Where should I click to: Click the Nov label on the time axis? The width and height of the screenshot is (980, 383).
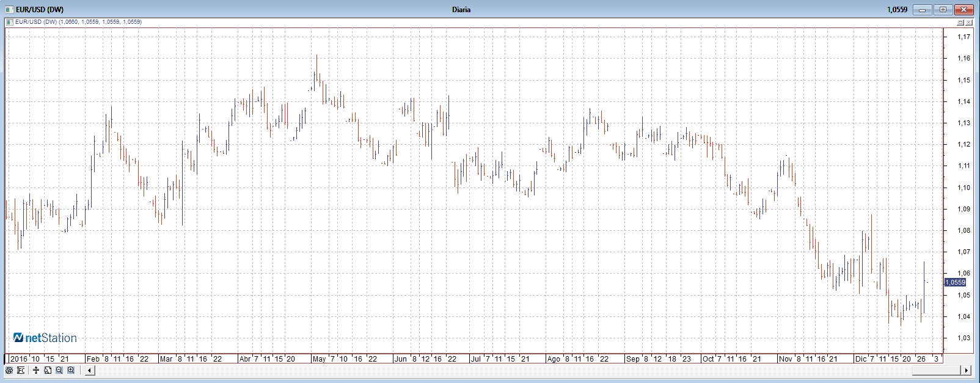coord(785,359)
